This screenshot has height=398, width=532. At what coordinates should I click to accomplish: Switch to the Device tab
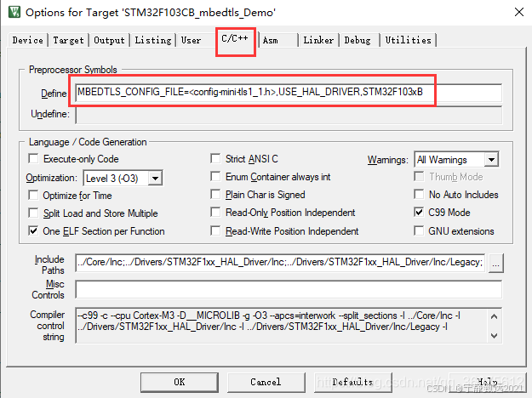(x=27, y=40)
